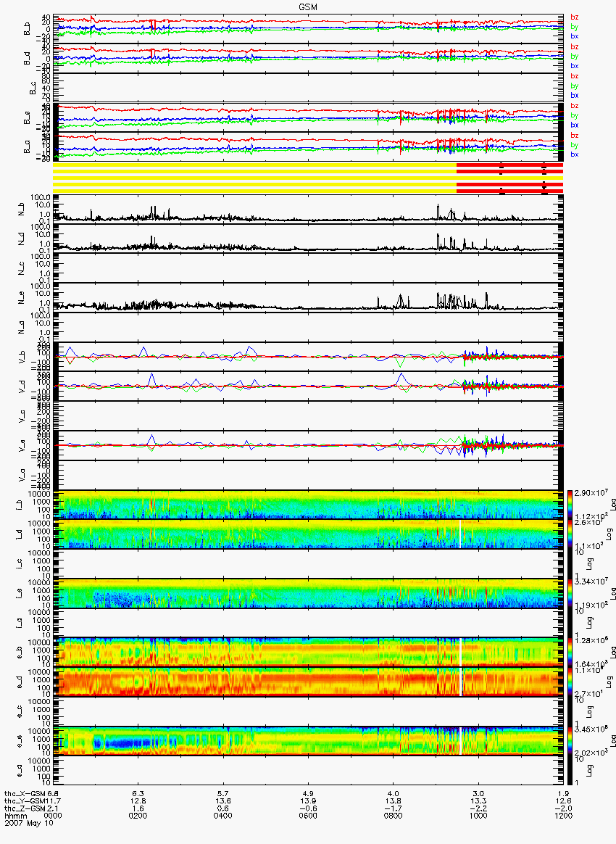Click the 1200 time tick label
Viewport: 616px width, 844px height.
[563, 816]
